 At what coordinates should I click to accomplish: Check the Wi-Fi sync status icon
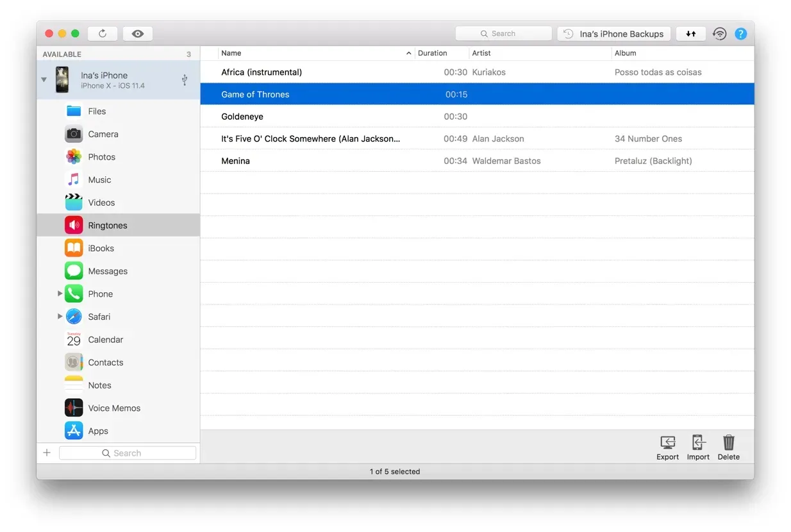719,33
